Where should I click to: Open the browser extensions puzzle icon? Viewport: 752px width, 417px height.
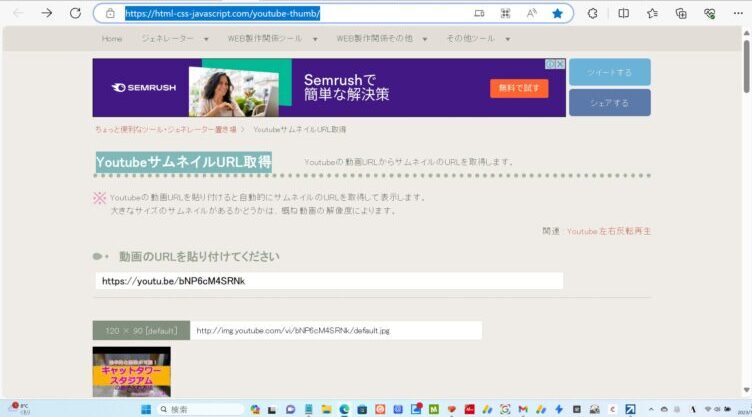click(592, 13)
